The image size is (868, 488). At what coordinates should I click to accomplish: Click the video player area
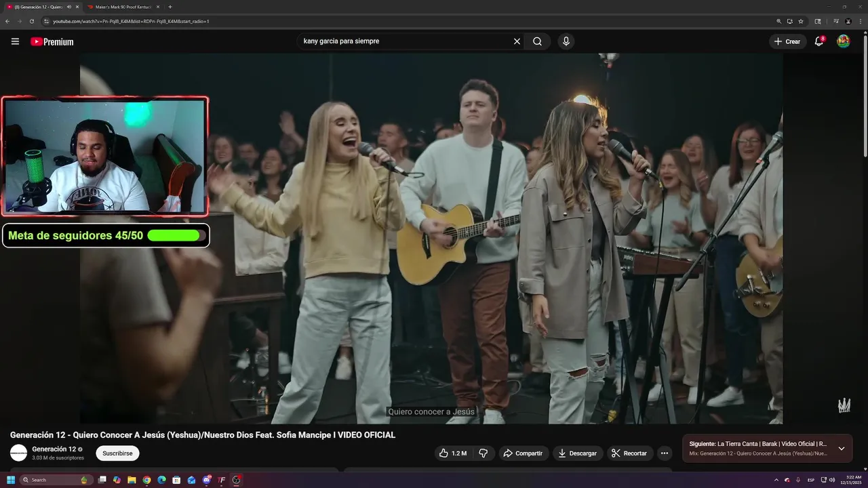(431, 239)
